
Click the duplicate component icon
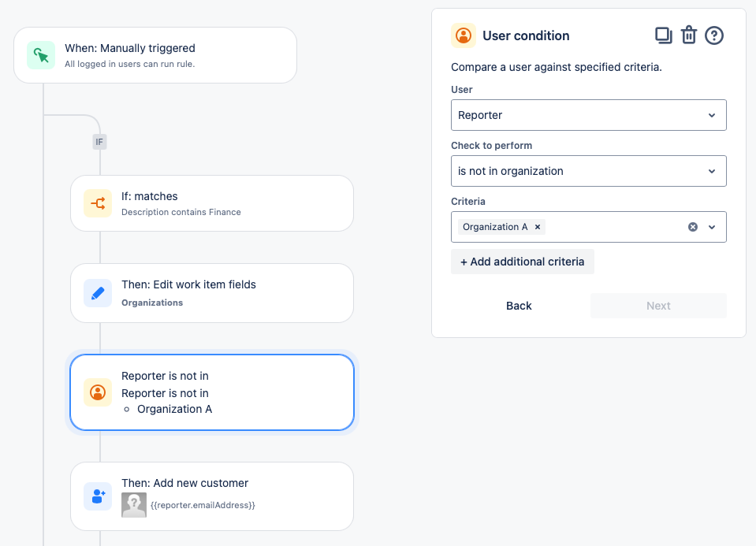663,35
